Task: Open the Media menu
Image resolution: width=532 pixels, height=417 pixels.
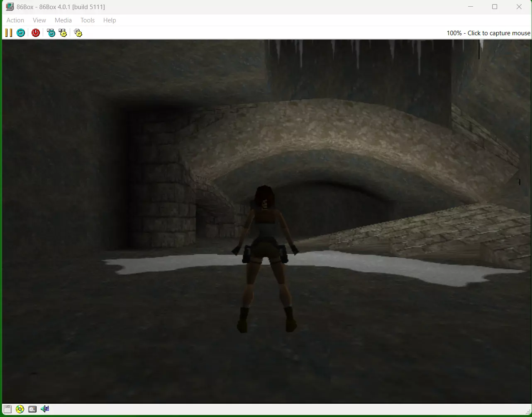Action: coord(63,20)
